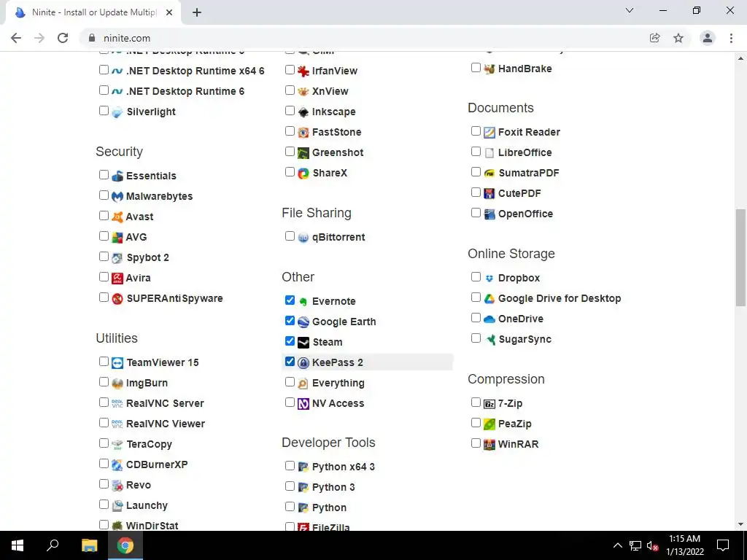The height and width of the screenshot is (560, 747).
Task: Uncheck the Google Earth checkbox
Action: pyautogui.click(x=290, y=321)
